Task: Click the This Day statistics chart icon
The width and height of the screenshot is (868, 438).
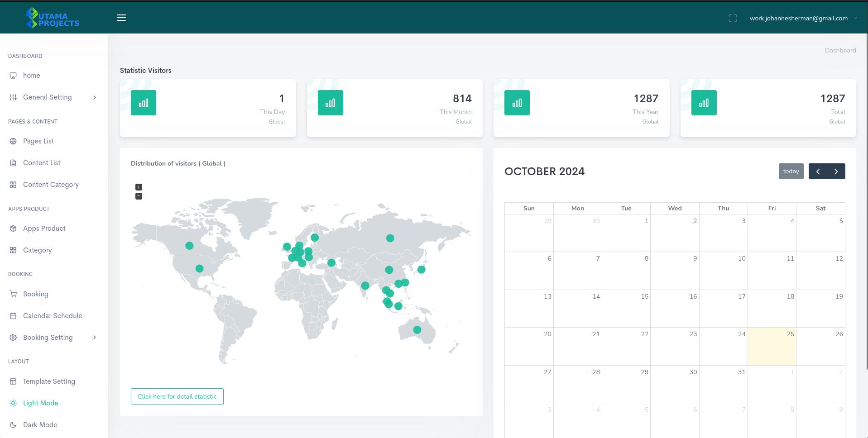Action: coord(144,103)
